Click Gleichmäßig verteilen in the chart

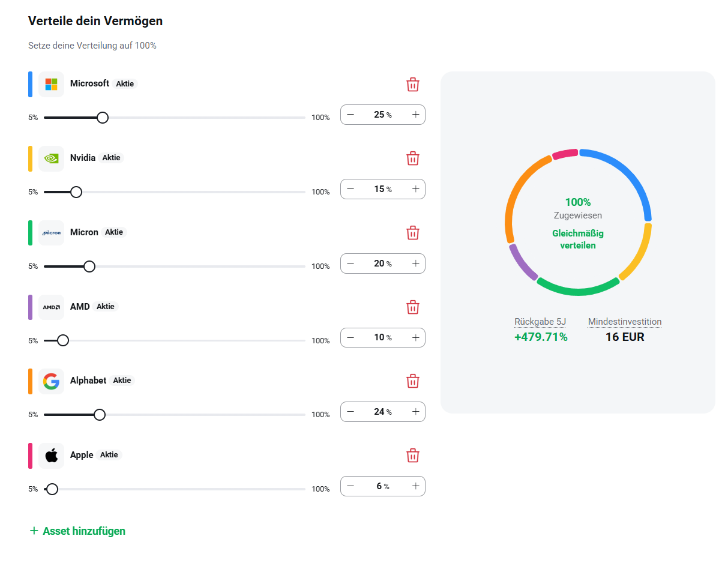click(578, 239)
